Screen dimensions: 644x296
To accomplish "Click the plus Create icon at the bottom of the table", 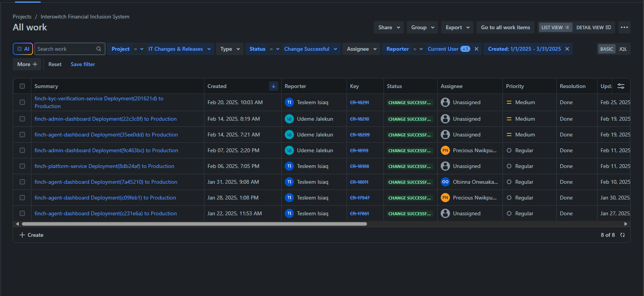I will (x=22, y=235).
